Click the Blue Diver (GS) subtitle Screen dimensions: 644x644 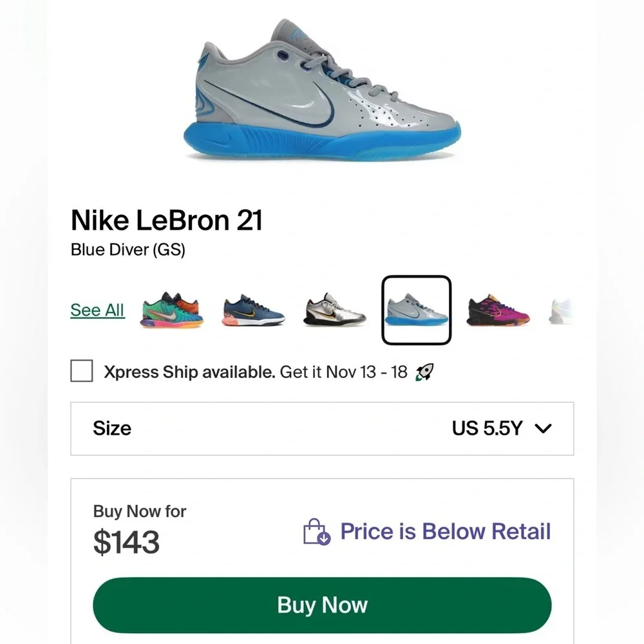click(x=128, y=250)
